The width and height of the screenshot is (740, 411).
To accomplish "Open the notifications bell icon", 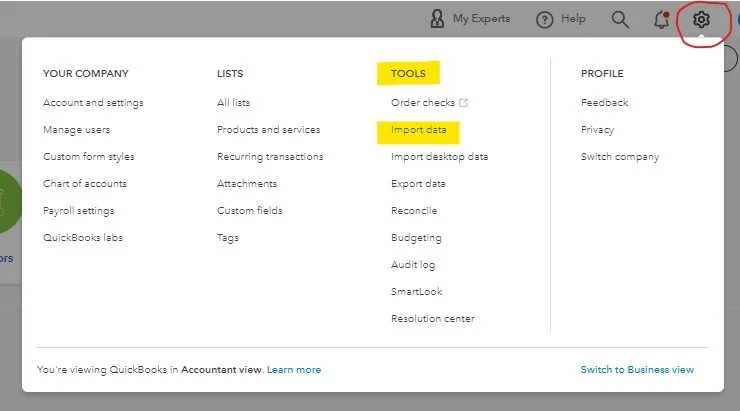I will [661, 20].
